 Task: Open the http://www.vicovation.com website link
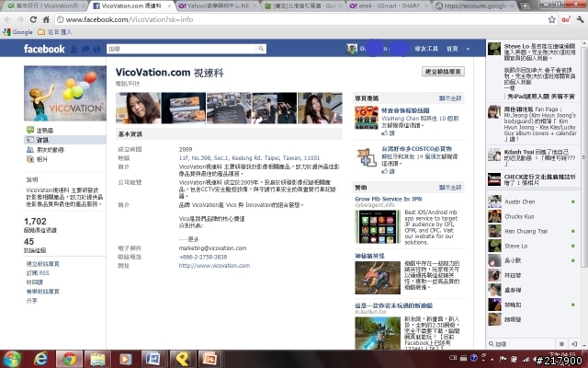[214, 266]
